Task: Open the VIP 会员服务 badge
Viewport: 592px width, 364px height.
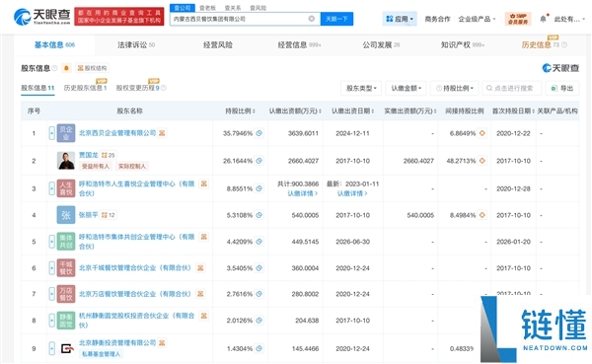Action: (x=518, y=19)
